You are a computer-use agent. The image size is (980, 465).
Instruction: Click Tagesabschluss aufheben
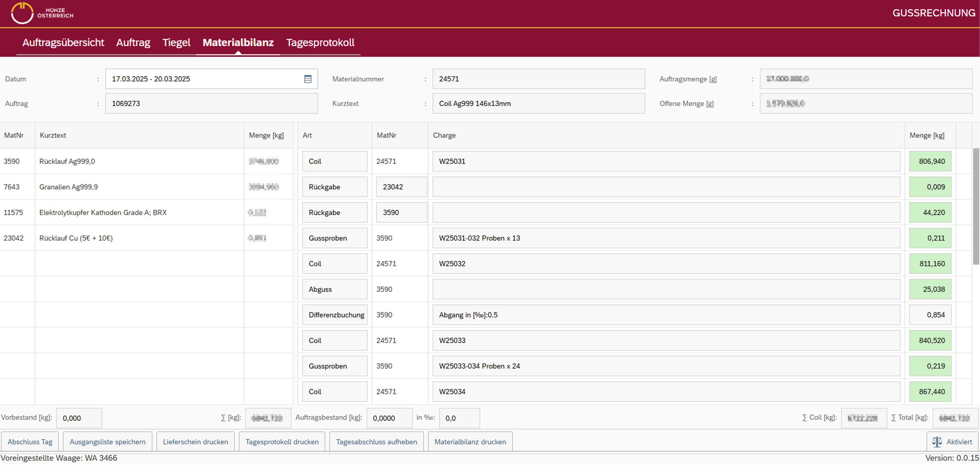point(376,441)
